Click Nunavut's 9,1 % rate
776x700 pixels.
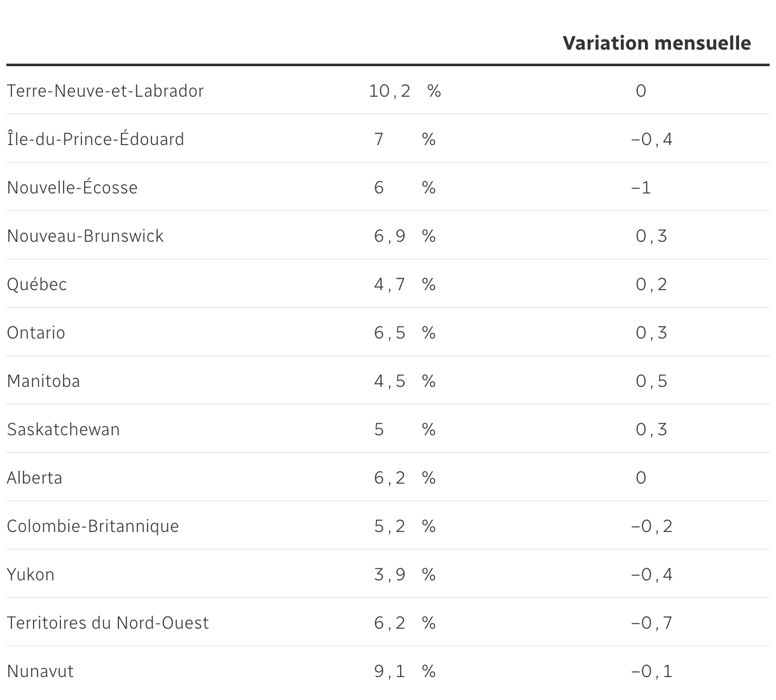coord(405,671)
